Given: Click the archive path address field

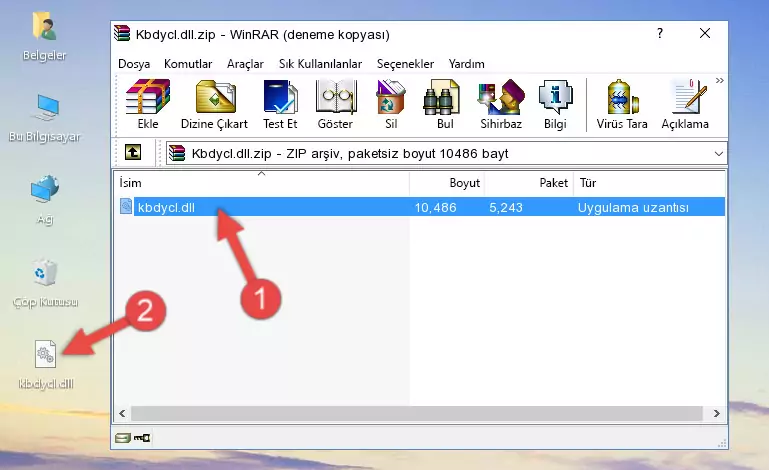Looking at the screenshot, I should tap(446, 154).
